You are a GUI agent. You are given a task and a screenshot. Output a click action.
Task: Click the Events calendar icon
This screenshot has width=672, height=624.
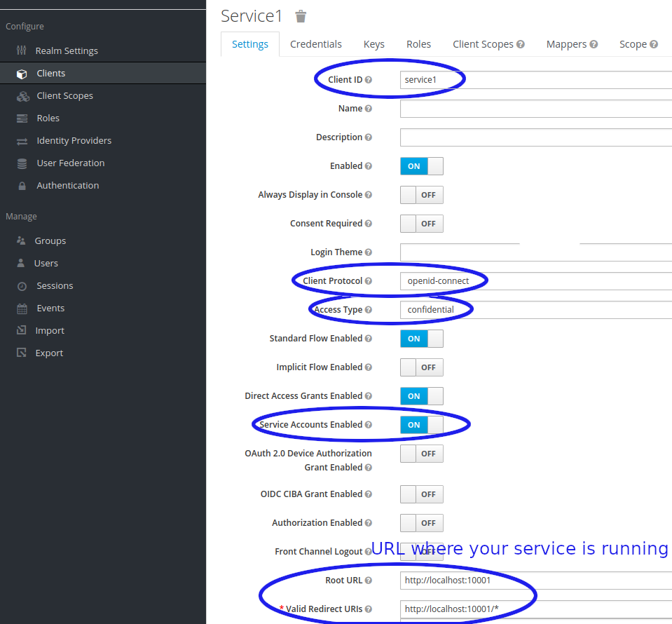click(x=22, y=308)
